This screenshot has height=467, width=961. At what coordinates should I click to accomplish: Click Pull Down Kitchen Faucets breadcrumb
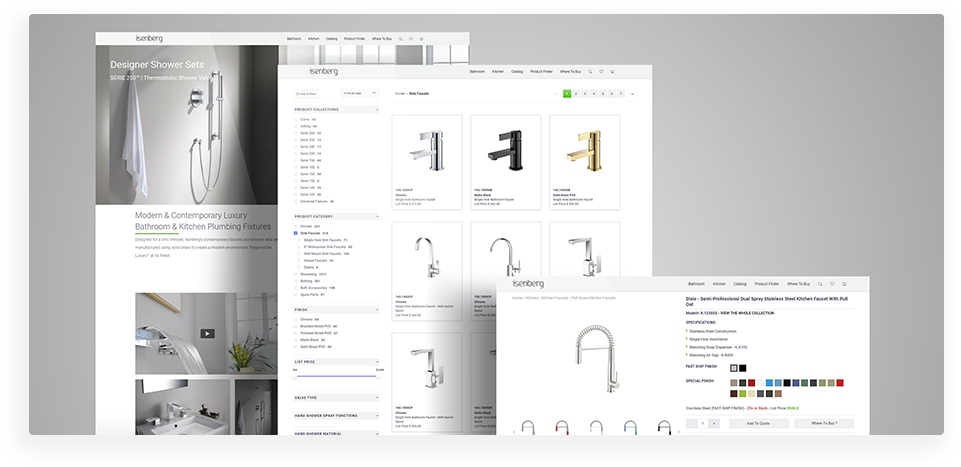click(x=593, y=298)
